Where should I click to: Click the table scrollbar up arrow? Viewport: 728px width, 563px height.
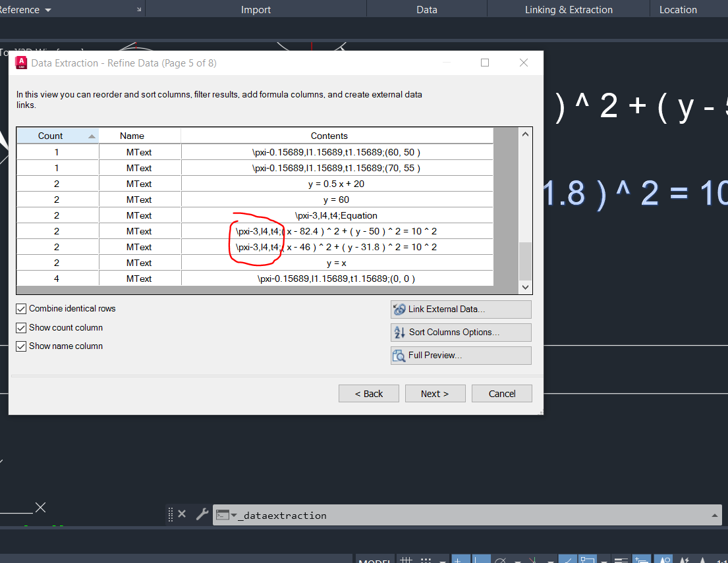pyautogui.click(x=525, y=134)
